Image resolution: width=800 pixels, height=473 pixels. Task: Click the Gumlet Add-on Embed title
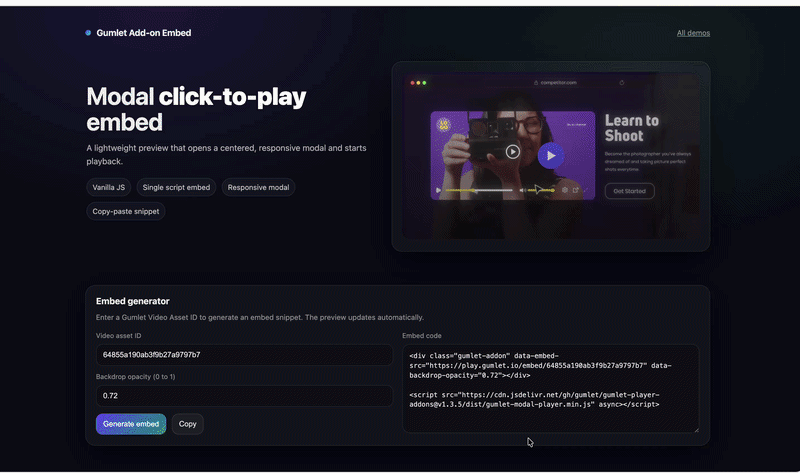coord(144,33)
